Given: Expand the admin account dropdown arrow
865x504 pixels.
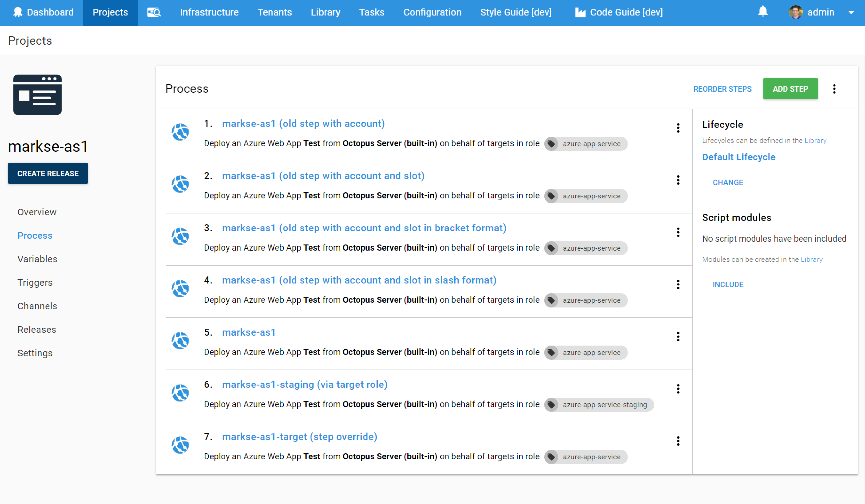Looking at the screenshot, I should pyautogui.click(x=852, y=12).
